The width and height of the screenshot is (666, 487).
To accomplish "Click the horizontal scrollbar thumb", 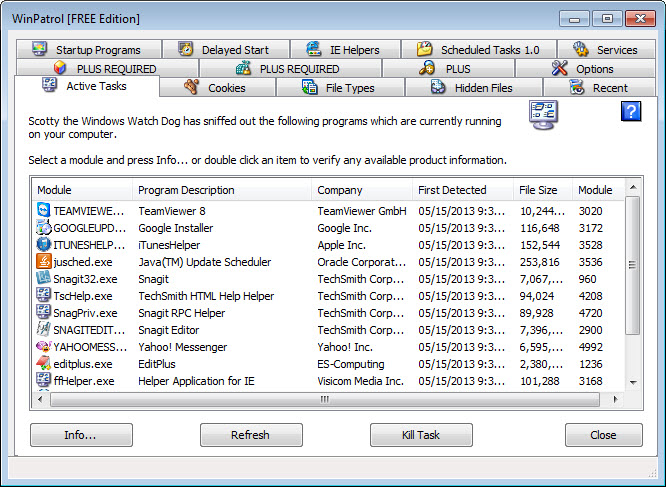I will point(325,399).
